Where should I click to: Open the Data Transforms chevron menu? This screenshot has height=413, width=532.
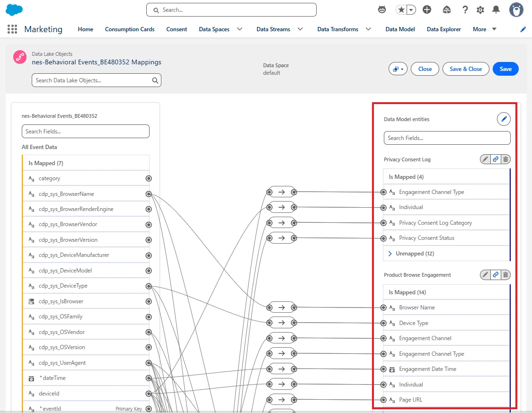368,29
